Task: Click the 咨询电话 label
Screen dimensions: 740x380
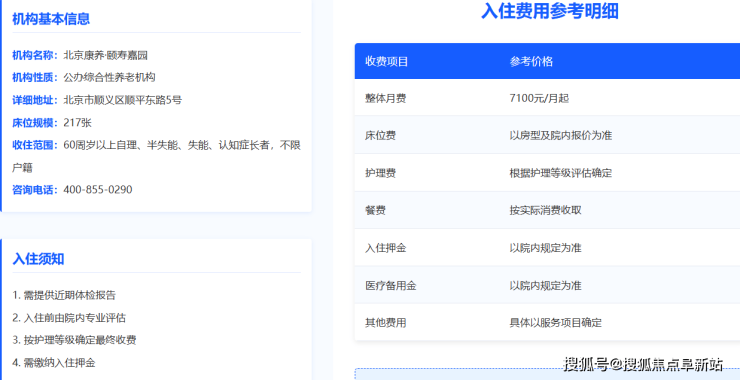Action: coord(34,190)
